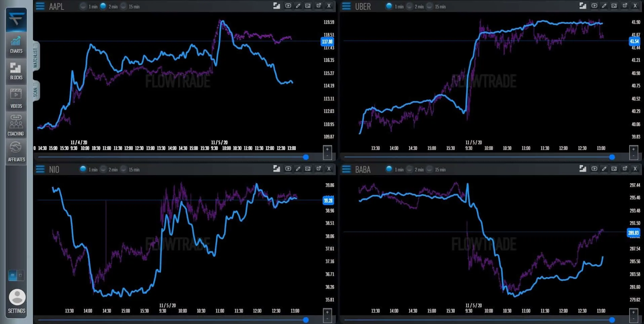Expand the Watchlist side panel
Viewport: 644px width, 324px height.
[x=36, y=57]
